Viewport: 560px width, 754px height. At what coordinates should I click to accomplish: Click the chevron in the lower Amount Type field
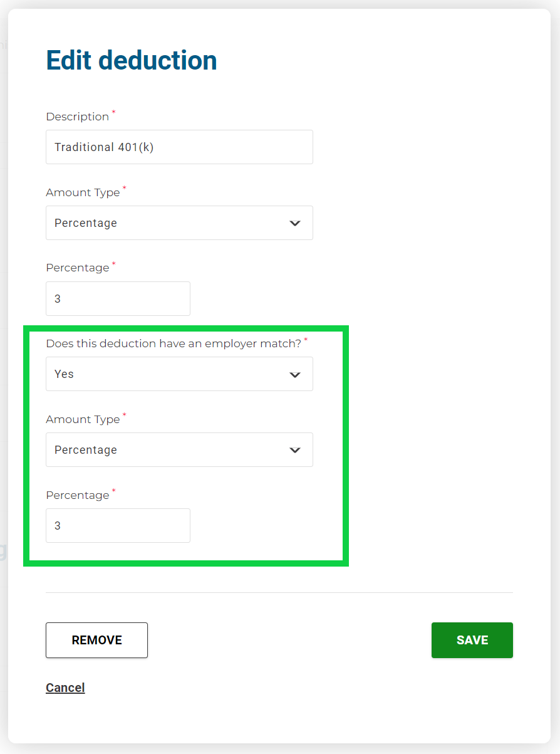tap(295, 450)
